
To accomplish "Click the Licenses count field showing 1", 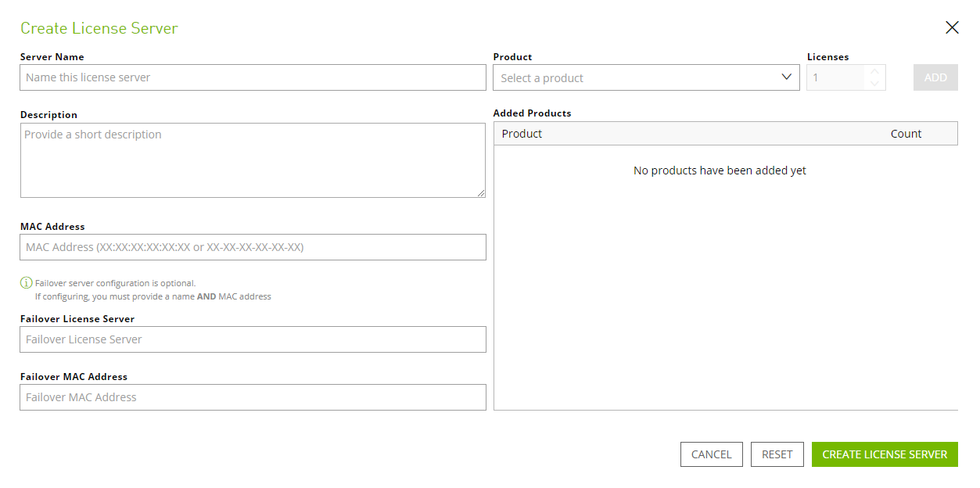I will pyautogui.click(x=837, y=77).
